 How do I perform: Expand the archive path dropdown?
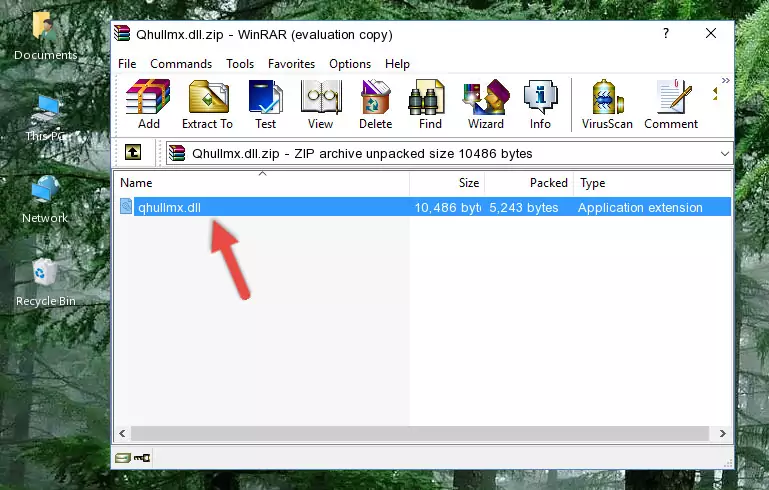724,154
